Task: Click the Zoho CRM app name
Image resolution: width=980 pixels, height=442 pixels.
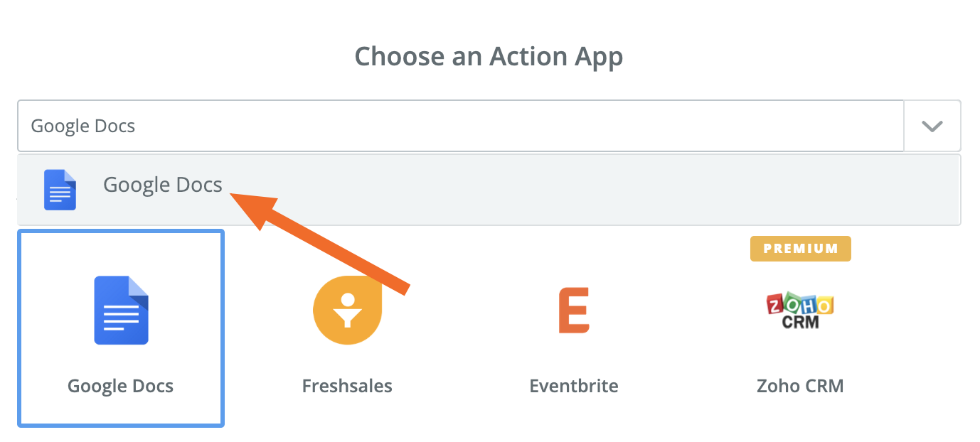Action: coord(800,386)
